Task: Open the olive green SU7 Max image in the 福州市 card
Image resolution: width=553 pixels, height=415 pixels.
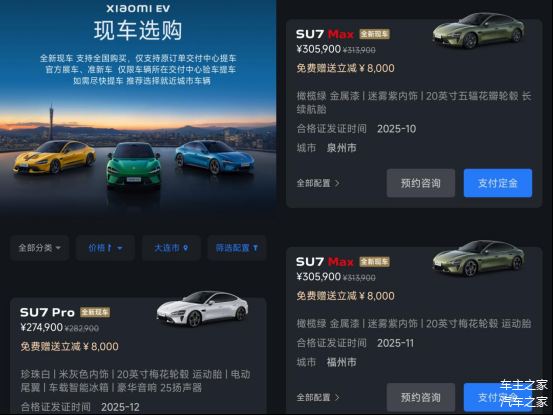Action: (479, 258)
